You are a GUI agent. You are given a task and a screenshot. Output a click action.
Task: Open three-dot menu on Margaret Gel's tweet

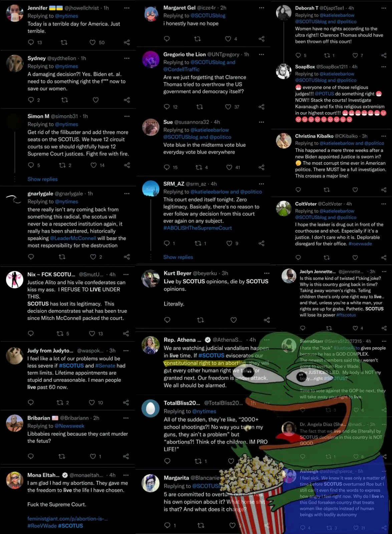tap(262, 7)
